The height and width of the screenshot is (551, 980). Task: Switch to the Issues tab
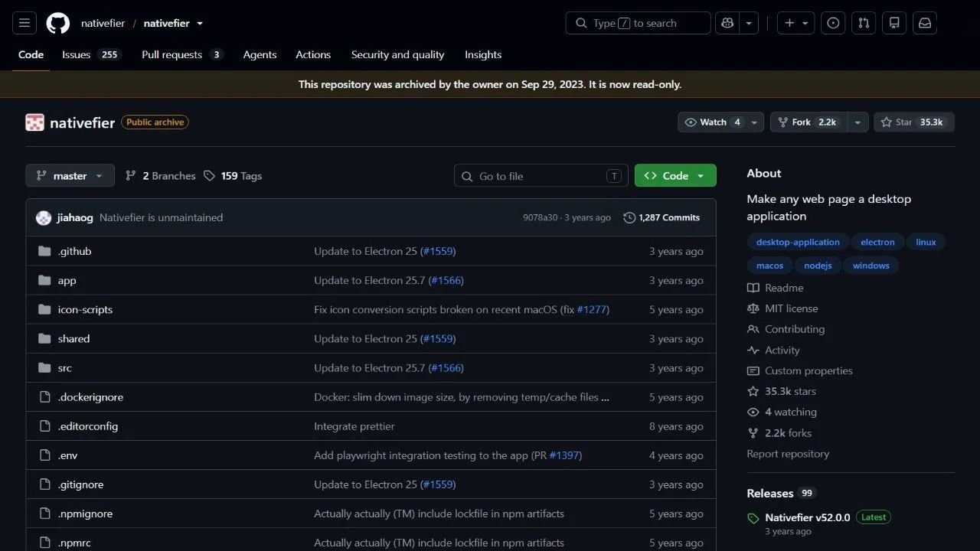pos(91,55)
